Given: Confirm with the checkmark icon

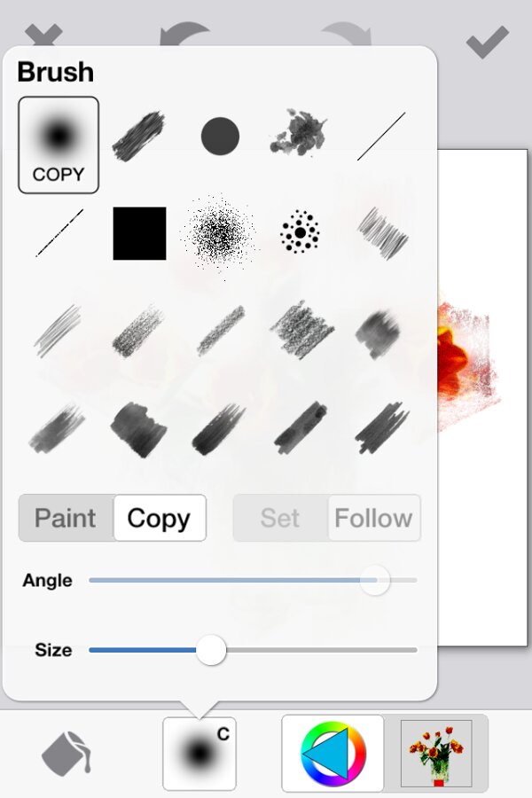Looking at the screenshot, I should 488,41.
